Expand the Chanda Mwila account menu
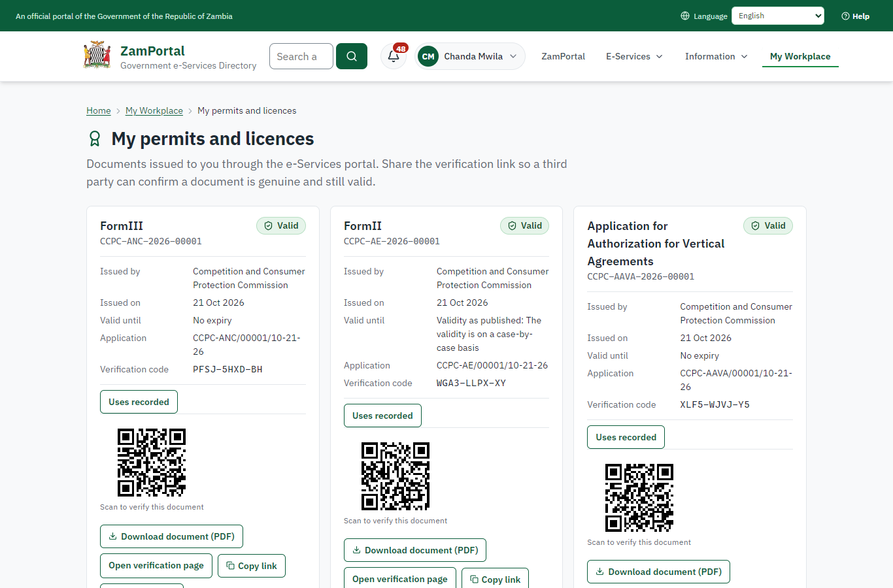Image resolution: width=893 pixels, height=588 pixels. [x=470, y=56]
